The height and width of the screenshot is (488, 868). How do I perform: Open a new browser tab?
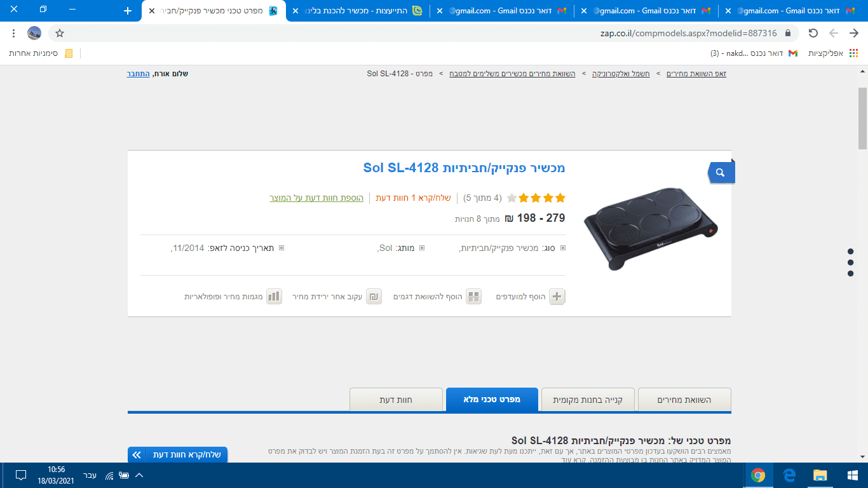click(x=128, y=11)
